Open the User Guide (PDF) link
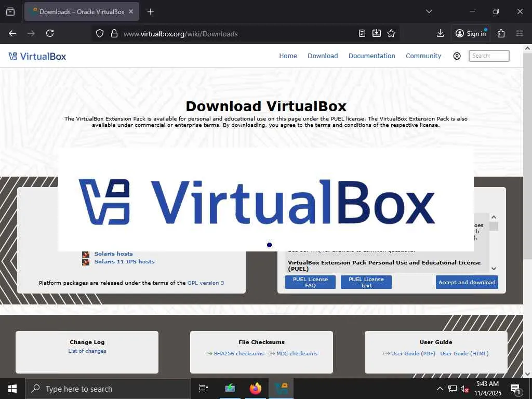The image size is (532, 399). [413, 353]
